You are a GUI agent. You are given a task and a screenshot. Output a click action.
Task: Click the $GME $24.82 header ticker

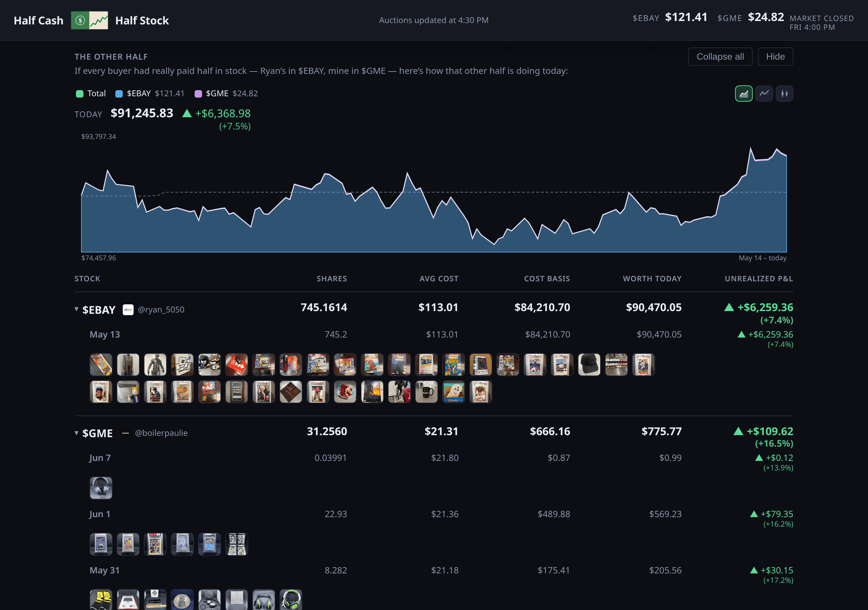750,17
